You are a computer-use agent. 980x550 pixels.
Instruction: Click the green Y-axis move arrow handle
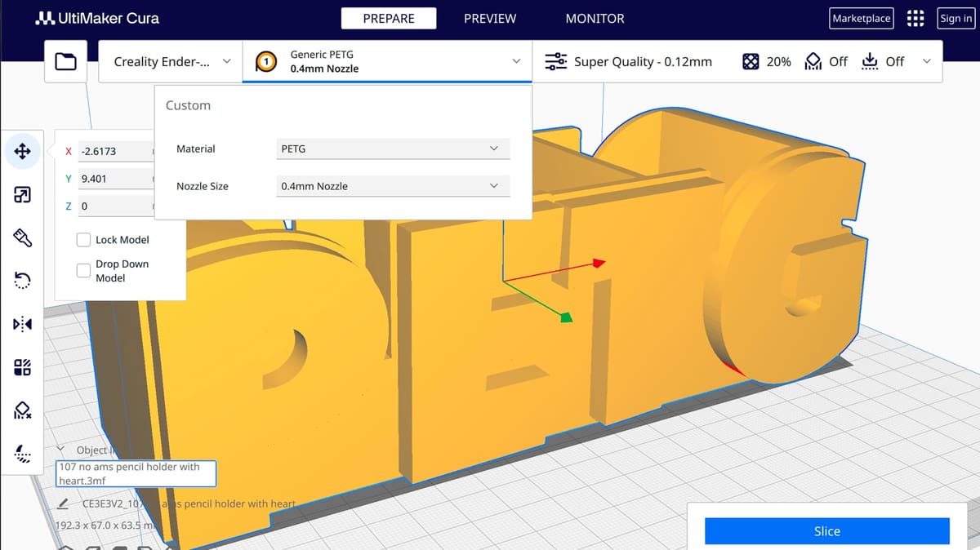pyautogui.click(x=565, y=316)
